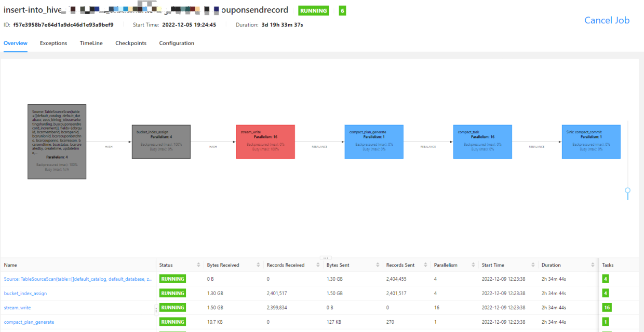Click the stream_write row's 16 tasks badge
This screenshot has height=332, width=644.
[607, 308]
